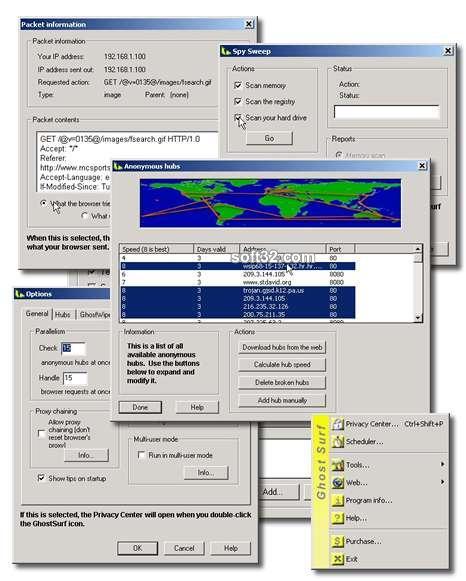
Task: Enable Run in multi-user mode
Action: click(x=141, y=455)
